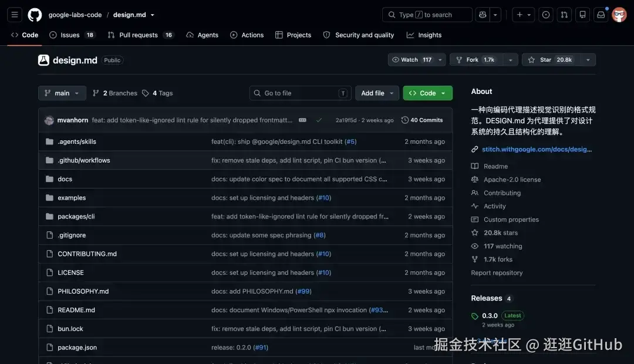634x364 pixels.
Task: Expand the commit message ellipsis
Action: coord(302,120)
